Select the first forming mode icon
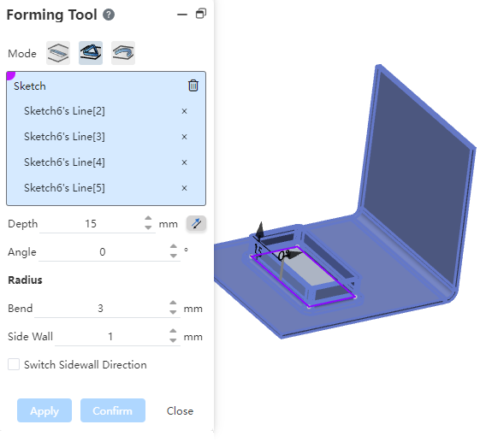Screen dimensions: 492x448 coord(58,53)
